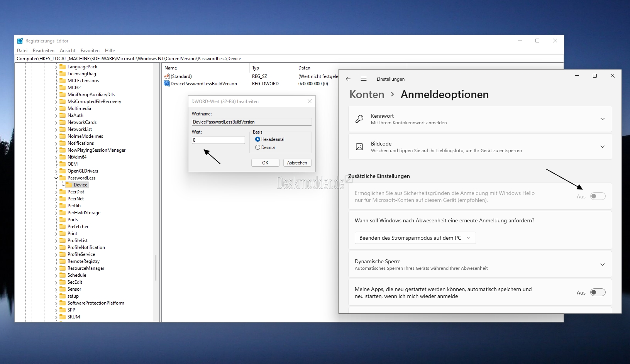Expand the Bildcode section chevron
Screen dimensions: 630x364
(x=603, y=147)
